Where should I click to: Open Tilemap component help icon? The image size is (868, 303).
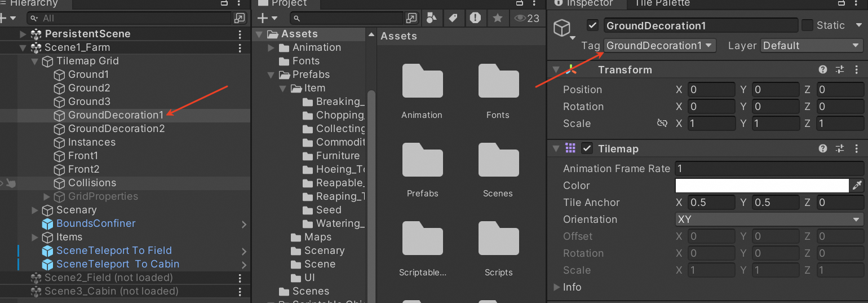tap(823, 148)
